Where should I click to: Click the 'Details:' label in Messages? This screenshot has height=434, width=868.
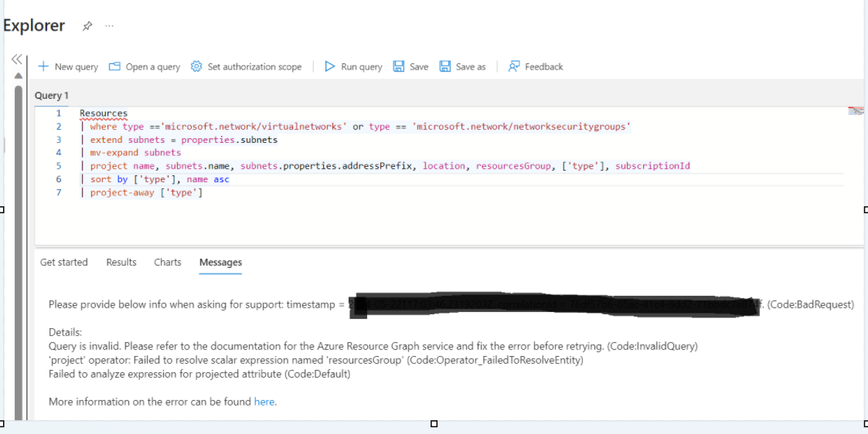pyautogui.click(x=66, y=333)
